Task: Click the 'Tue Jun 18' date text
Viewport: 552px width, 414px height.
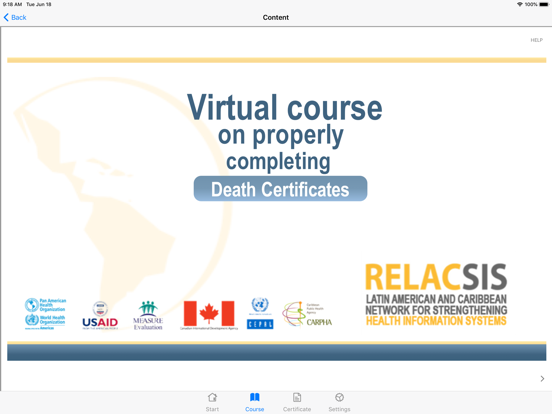Action: pos(39,4)
